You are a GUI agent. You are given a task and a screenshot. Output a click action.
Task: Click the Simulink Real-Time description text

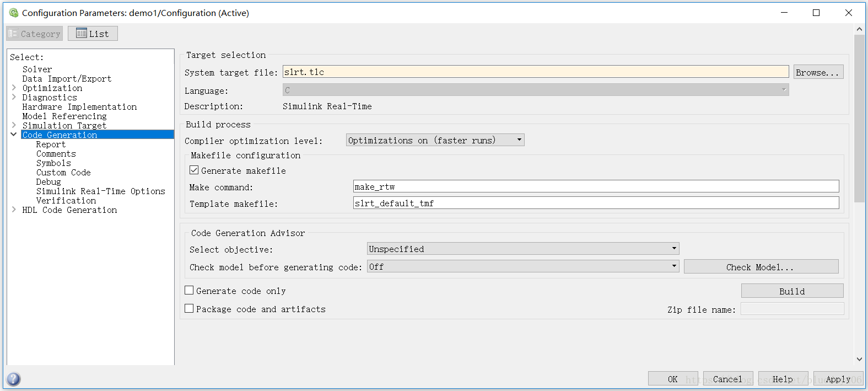pyautogui.click(x=327, y=106)
